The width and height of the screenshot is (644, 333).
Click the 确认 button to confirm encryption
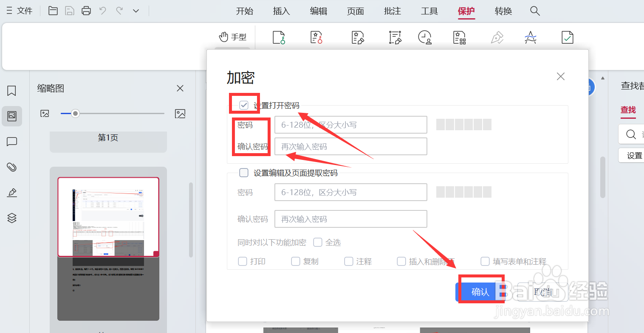pyautogui.click(x=480, y=292)
